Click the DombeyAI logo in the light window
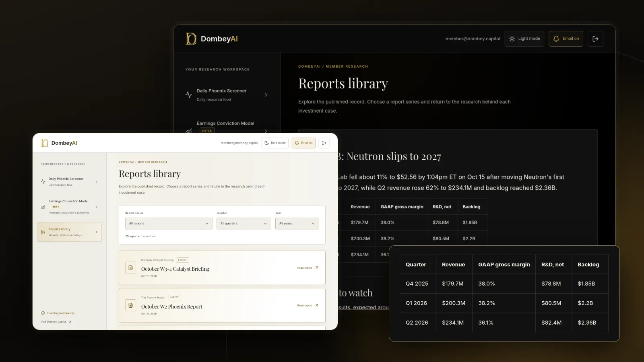The width and height of the screenshot is (644, 362). (59, 143)
